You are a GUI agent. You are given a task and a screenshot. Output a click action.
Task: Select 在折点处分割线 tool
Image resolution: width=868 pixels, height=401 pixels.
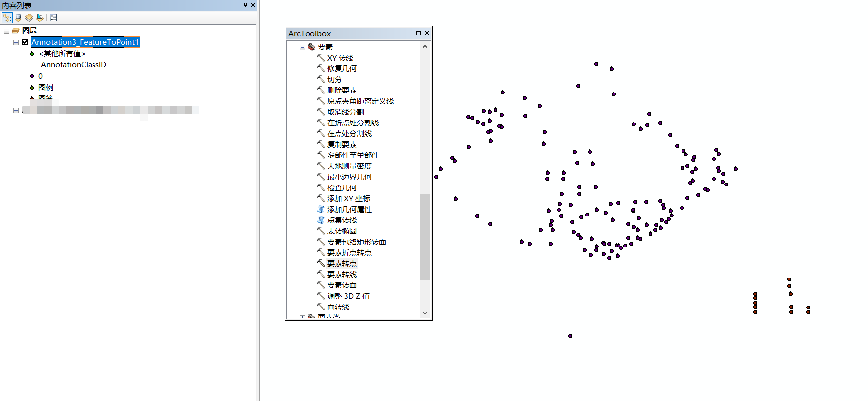point(353,123)
